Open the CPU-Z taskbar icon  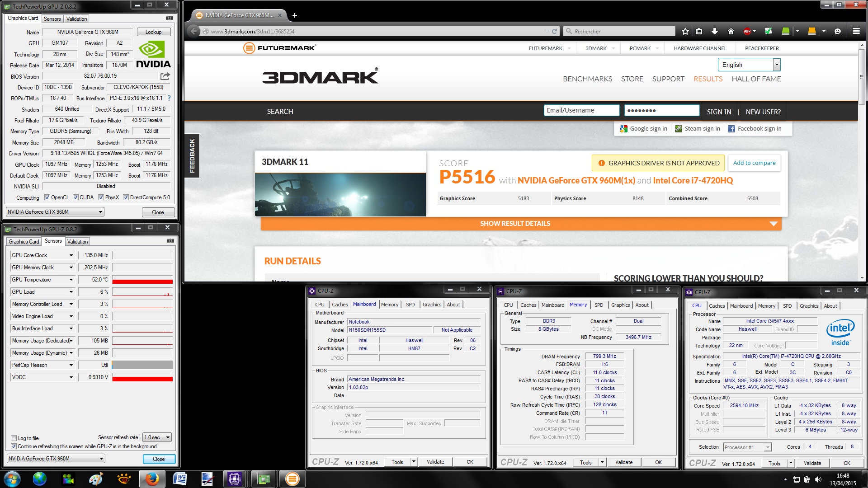(234, 479)
